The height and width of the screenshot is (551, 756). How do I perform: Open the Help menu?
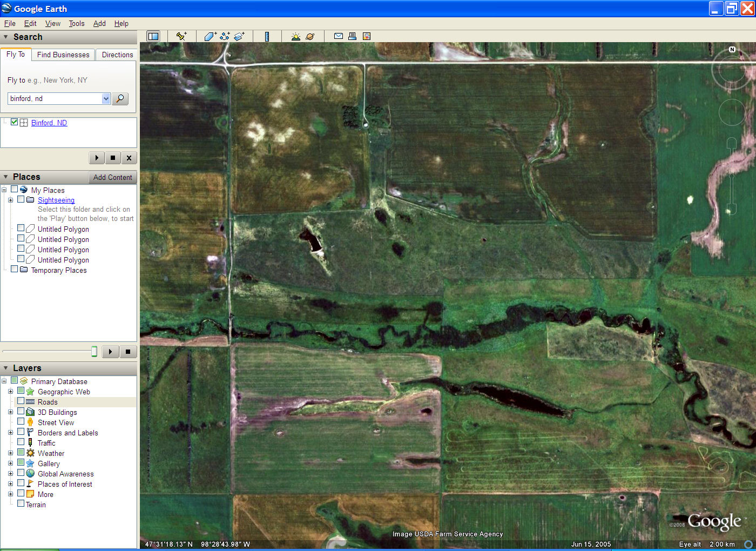(x=122, y=23)
